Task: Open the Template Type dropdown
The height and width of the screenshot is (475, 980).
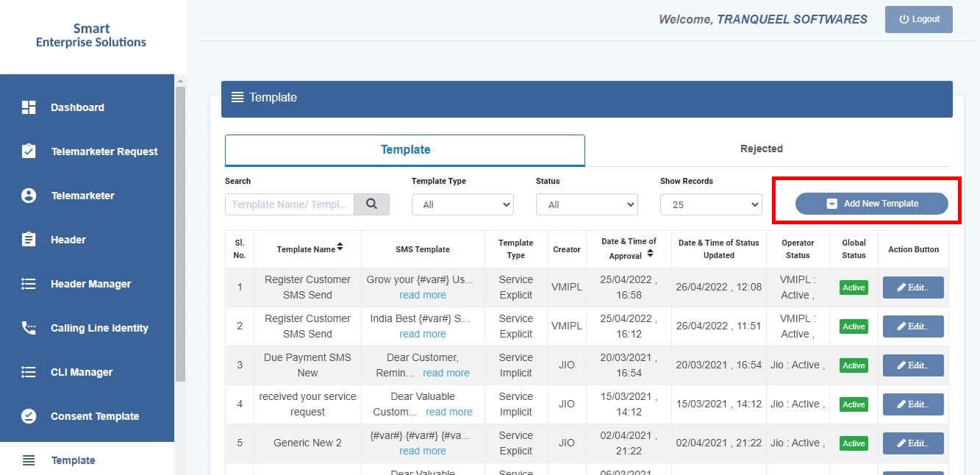Action: pyautogui.click(x=462, y=204)
